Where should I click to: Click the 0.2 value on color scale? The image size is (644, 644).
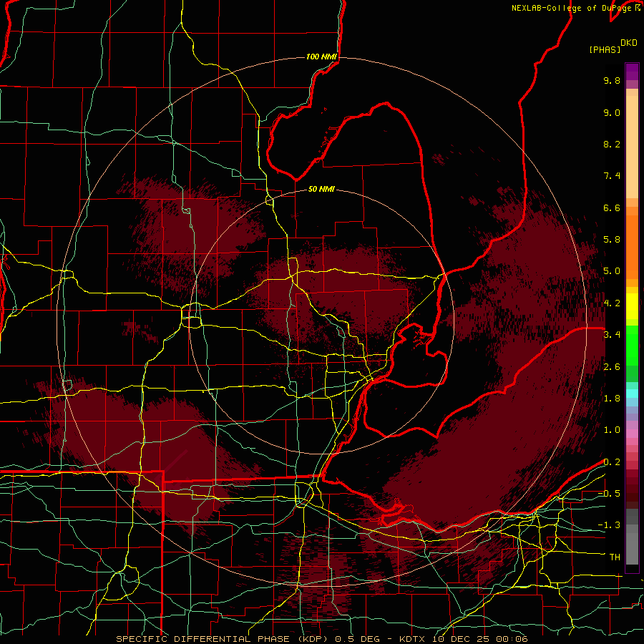[x=612, y=462]
